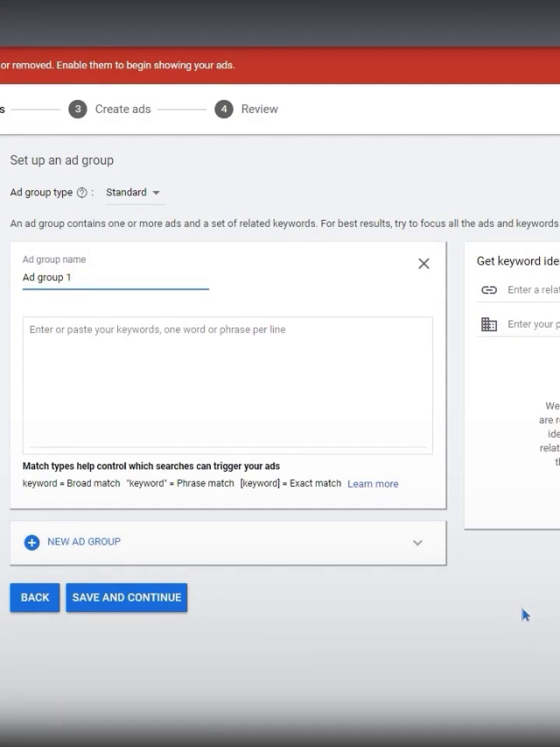Image resolution: width=560 pixels, height=747 pixels.
Task: Remove Ad group 1 with the X icon
Action: (423, 264)
